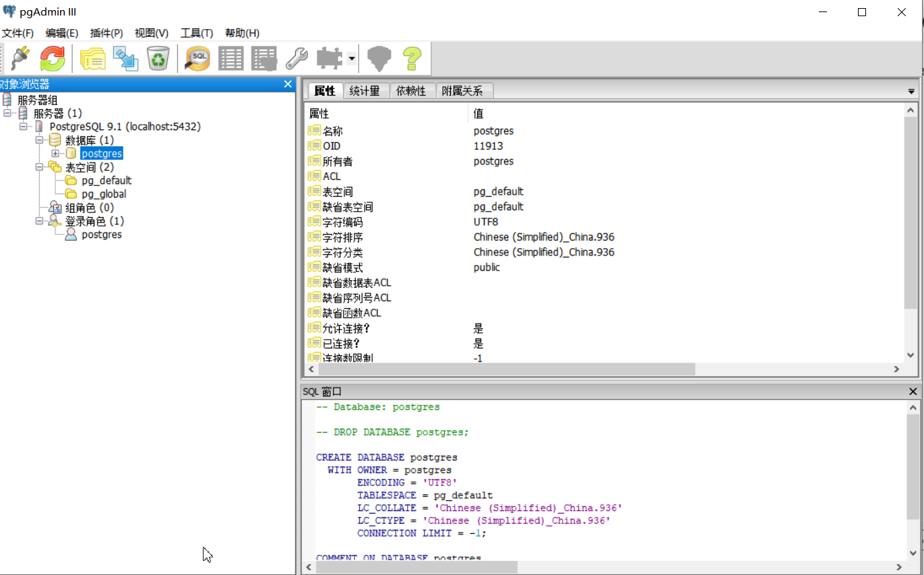Open the 插件(P) menu
The width and height of the screenshot is (924, 575).
coord(106,33)
